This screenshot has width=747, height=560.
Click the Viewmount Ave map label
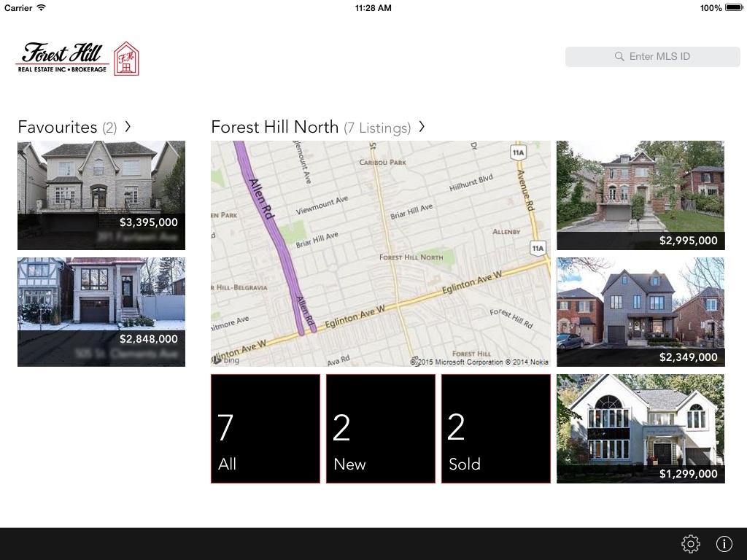pyautogui.click(x=322, y=205)
